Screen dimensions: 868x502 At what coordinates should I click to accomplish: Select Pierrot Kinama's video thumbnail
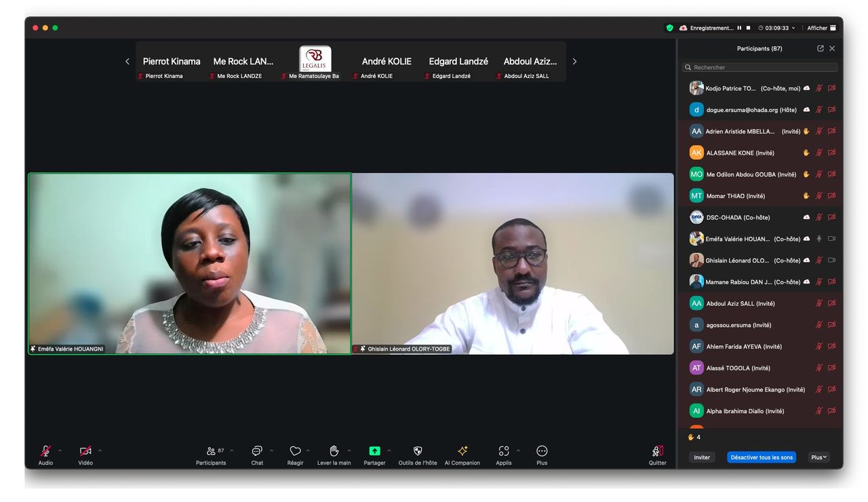pos(172,62)
